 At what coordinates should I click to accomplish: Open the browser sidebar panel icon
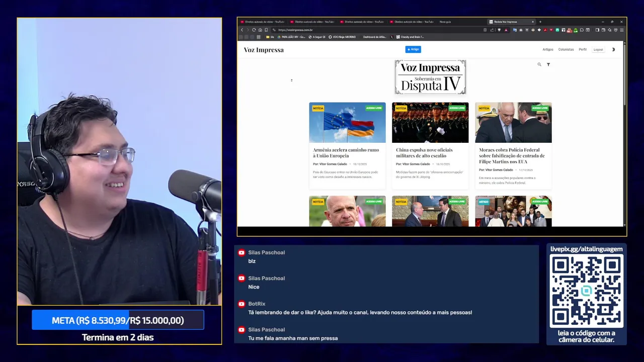click(x=597, y=30)
